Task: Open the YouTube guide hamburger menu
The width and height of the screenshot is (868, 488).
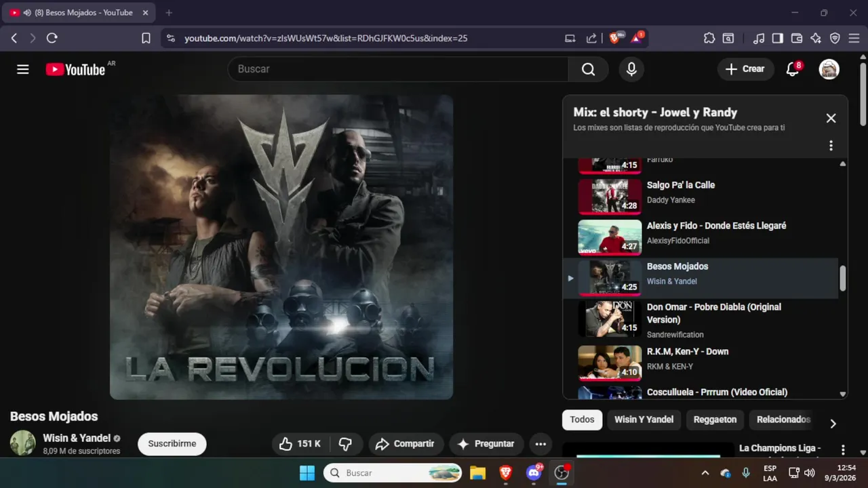Action: pyautogui.click(x=23, y=69)
